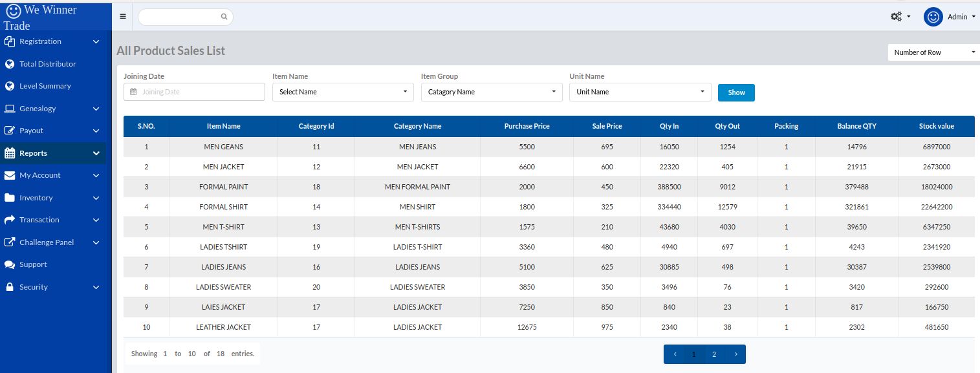This screenshot has width=980, height=373.
Task: Open the Unit Name dropdown
Action: [640, 92]
